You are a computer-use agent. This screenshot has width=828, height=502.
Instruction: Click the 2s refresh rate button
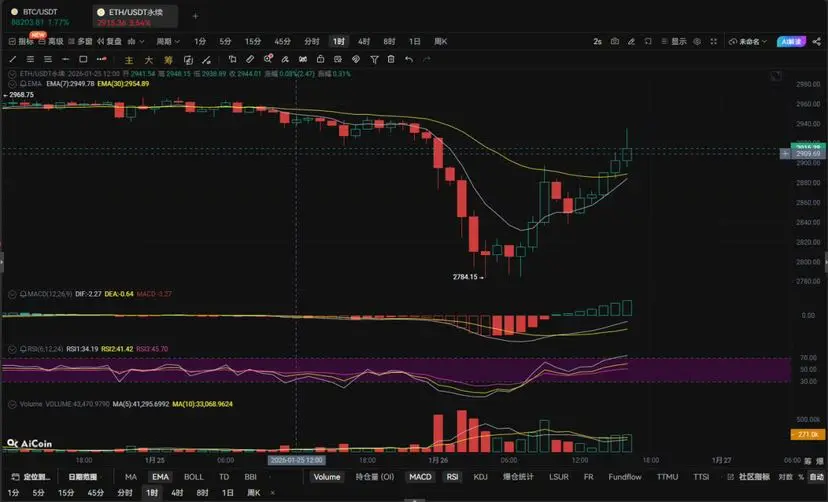coord(597,41)
